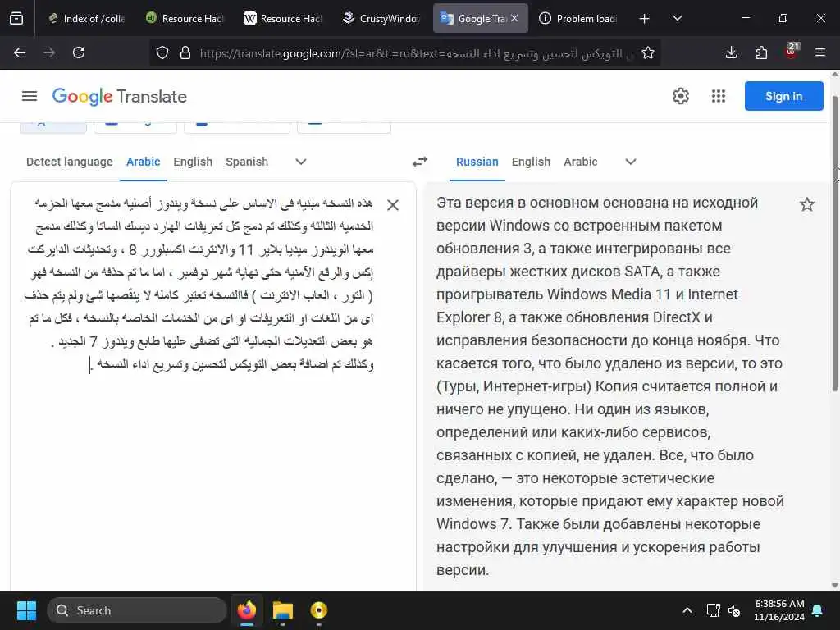Close the Google Translate tab

coord(514,18)
